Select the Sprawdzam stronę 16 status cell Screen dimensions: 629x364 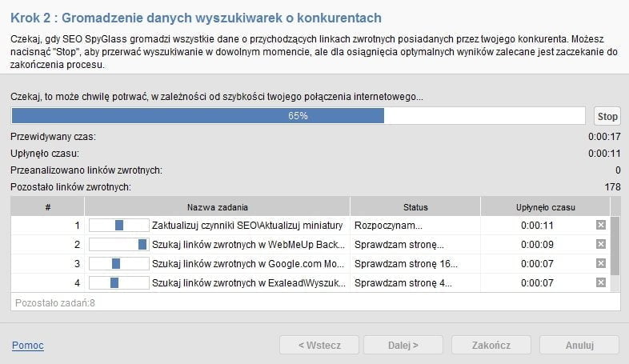point(405,263)
